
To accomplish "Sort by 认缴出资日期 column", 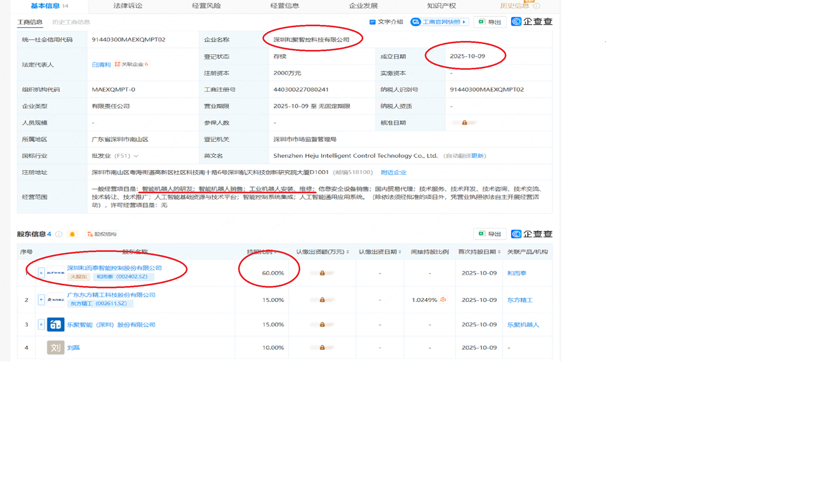I will pyautogui.click(x=400, y=252).
